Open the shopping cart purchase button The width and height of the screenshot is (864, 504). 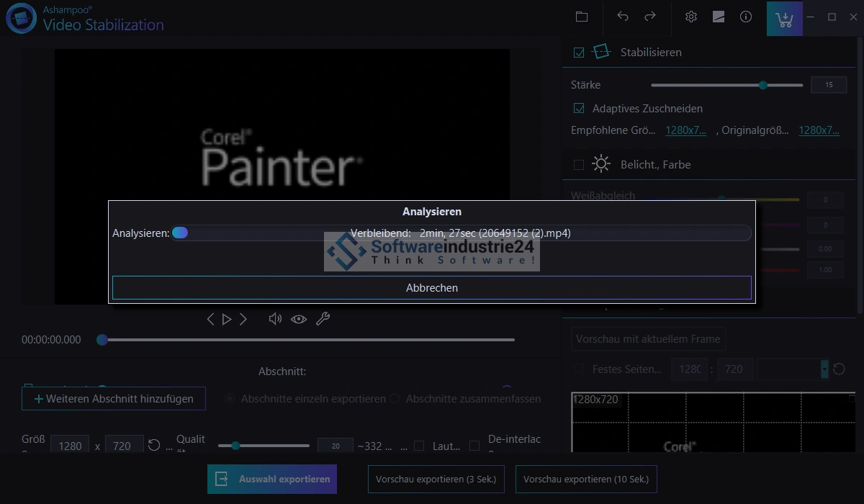784,18
